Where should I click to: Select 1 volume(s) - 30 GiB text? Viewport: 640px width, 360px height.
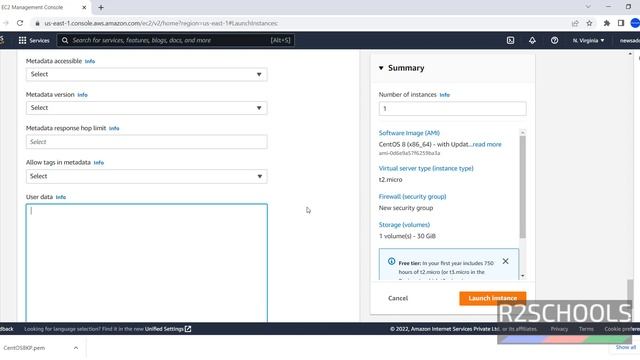coord(407,236)
